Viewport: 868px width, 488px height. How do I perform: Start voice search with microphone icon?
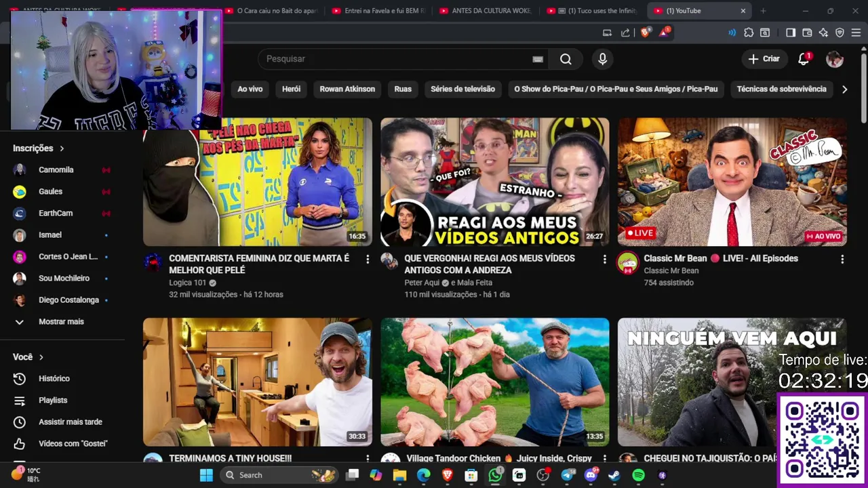coord(602,59)
